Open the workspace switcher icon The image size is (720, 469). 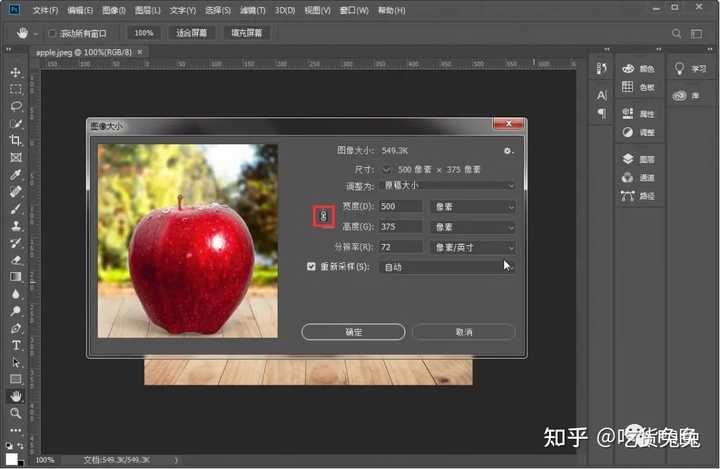point(697,34)
